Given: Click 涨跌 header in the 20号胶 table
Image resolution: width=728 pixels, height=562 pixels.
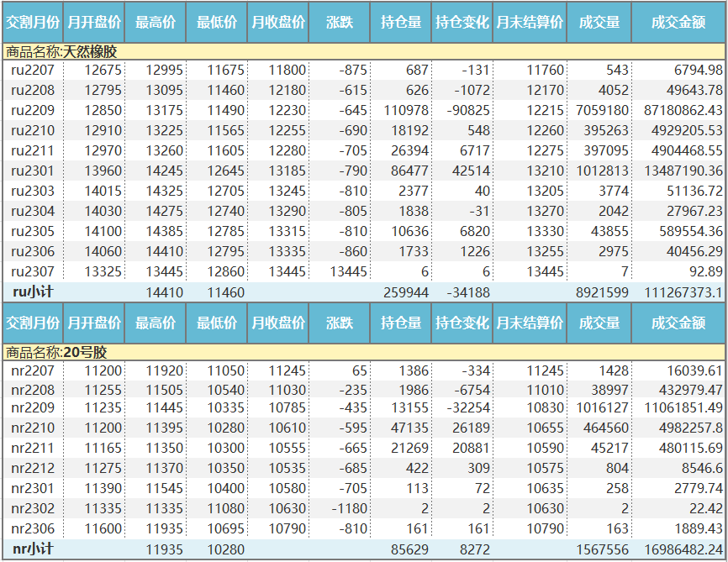Looking at the screenshot, I should (340, 323).
